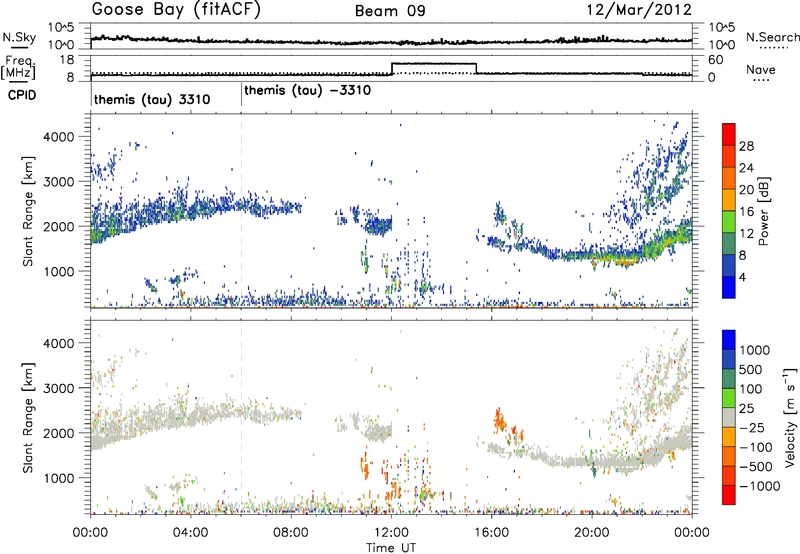Click the '-25' Velocity color bar label
Screen dimensions: 800x554
click(752, 427)
